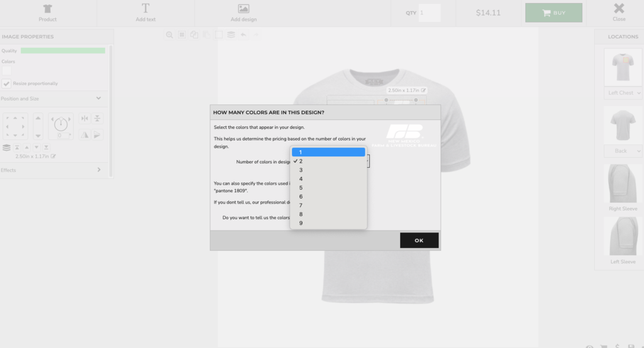Click the Colors swatch in Image Properties
Screen dimensions: 644x348
pos(6,71)
